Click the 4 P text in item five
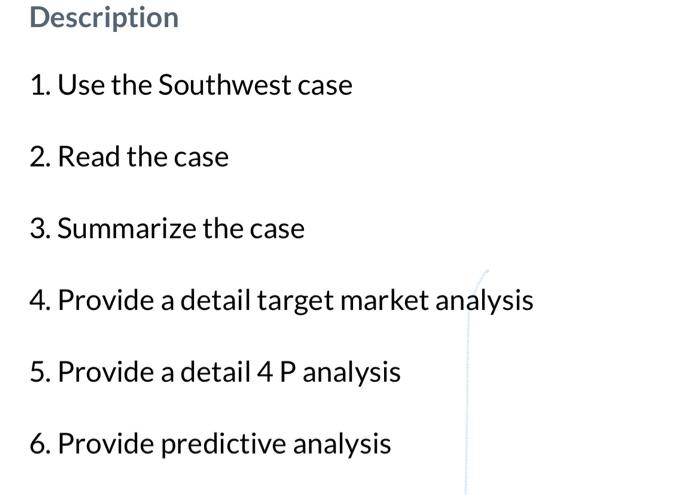The width and height of the screenshot is (700, 495). [x=276, y=372]
